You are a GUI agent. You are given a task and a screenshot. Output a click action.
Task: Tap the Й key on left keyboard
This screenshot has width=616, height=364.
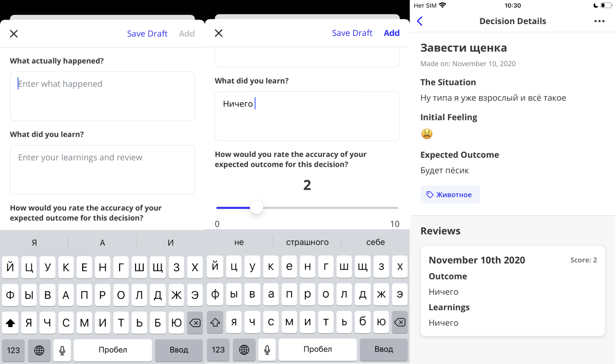tap(10, 267)
